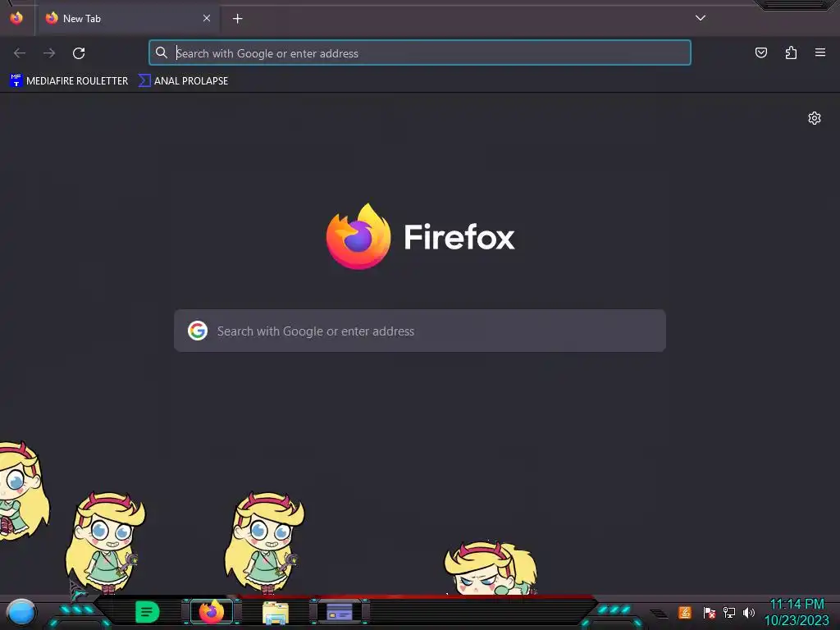This screenshot has width=840, height=630.
Task: Click the date 10/23/2023 in the tray
Action: point(797,621)
